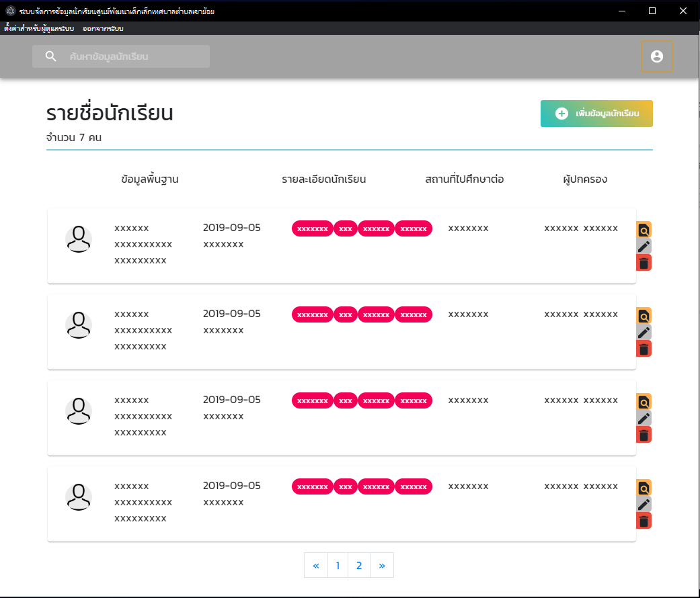Delete the third student record
700x598 pixels.
pyautogui.click(x=644, y=435)
